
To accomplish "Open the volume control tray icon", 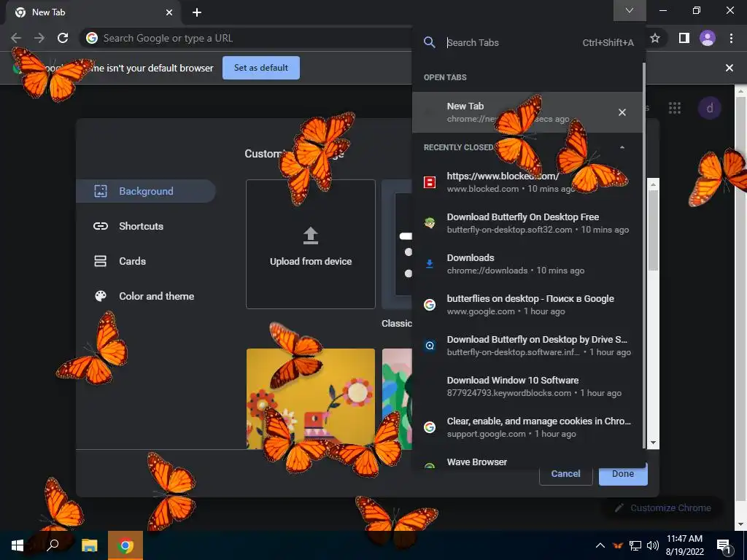I will (652, 545).
